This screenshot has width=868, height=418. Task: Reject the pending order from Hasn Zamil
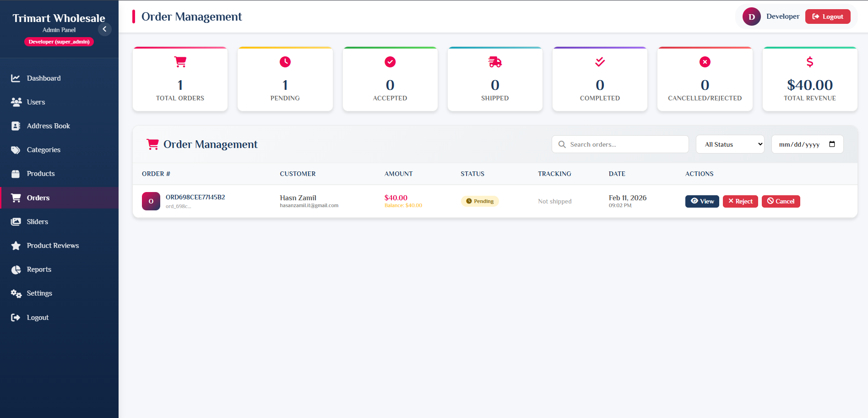[740, 201]
